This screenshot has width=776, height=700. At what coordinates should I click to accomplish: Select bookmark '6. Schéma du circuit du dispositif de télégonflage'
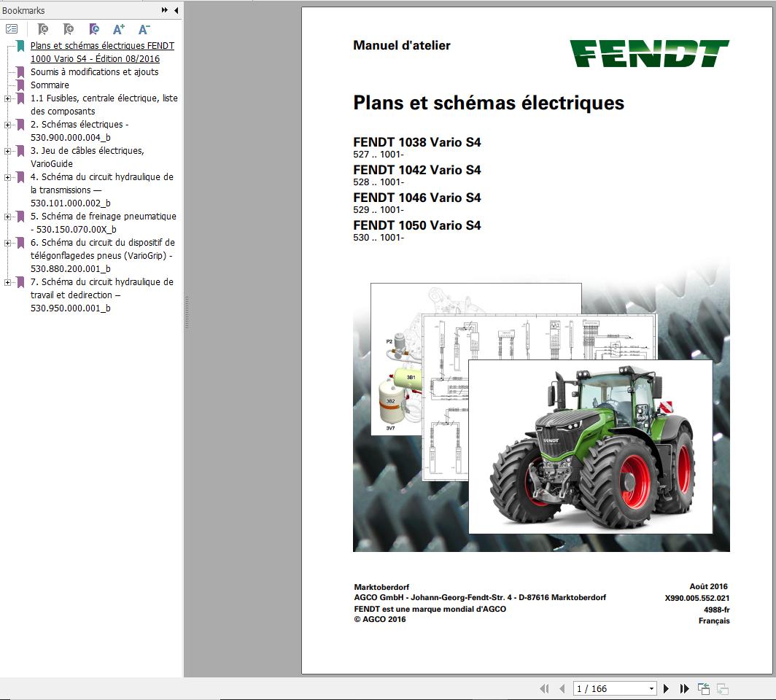point(102,255)
